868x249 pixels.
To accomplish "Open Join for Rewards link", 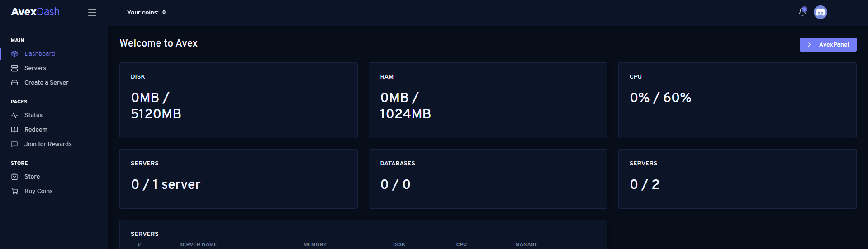I will [48, 144].
